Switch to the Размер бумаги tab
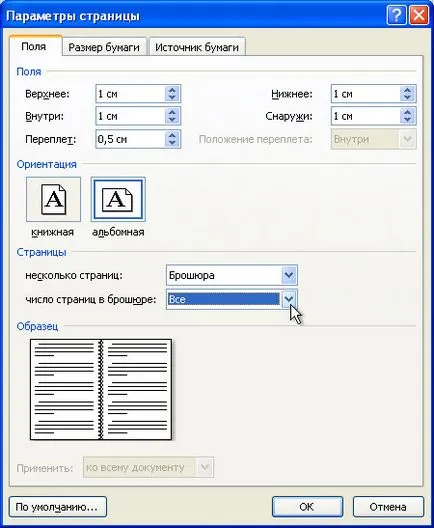This screenshot has width=434, height=528. click(104, 47)
